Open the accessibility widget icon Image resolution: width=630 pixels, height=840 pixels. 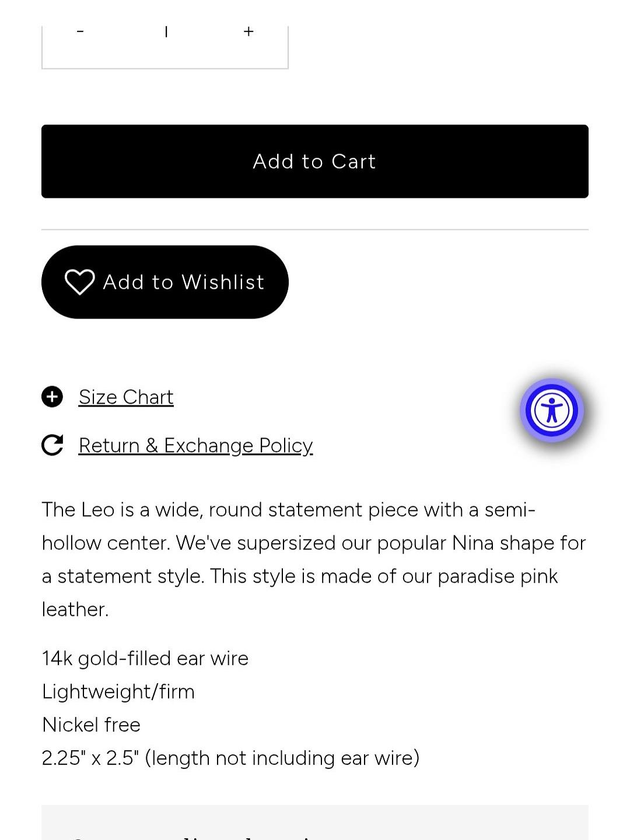552,411
